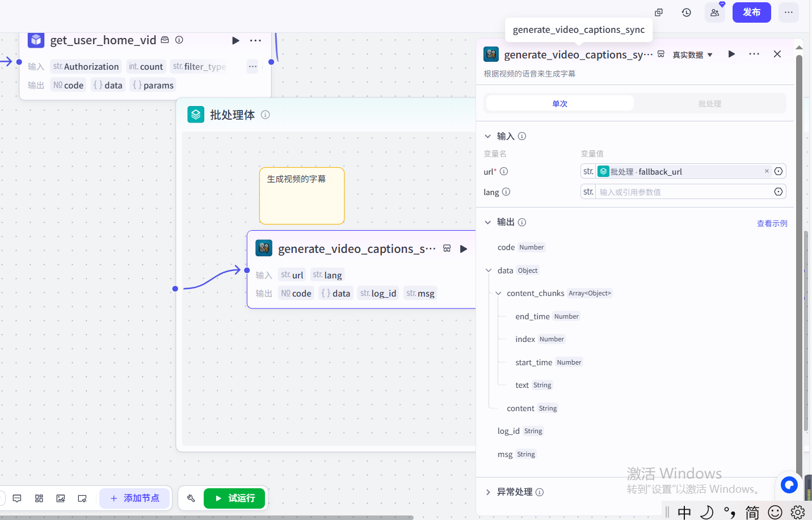Open the debug wrench tool icon
Viewport: 812px width, 520px height.
pyautogui.click(x=191, y=498)
